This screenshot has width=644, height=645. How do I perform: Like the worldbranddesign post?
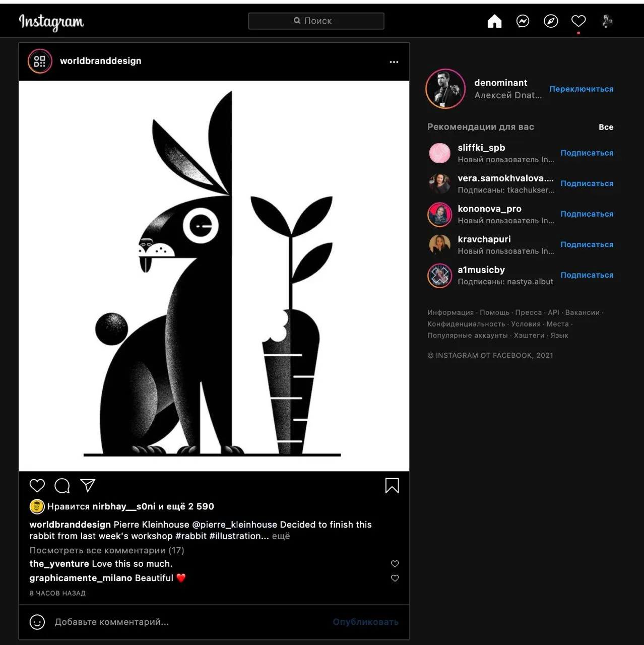pyautogui.click(x=37, y=485)
